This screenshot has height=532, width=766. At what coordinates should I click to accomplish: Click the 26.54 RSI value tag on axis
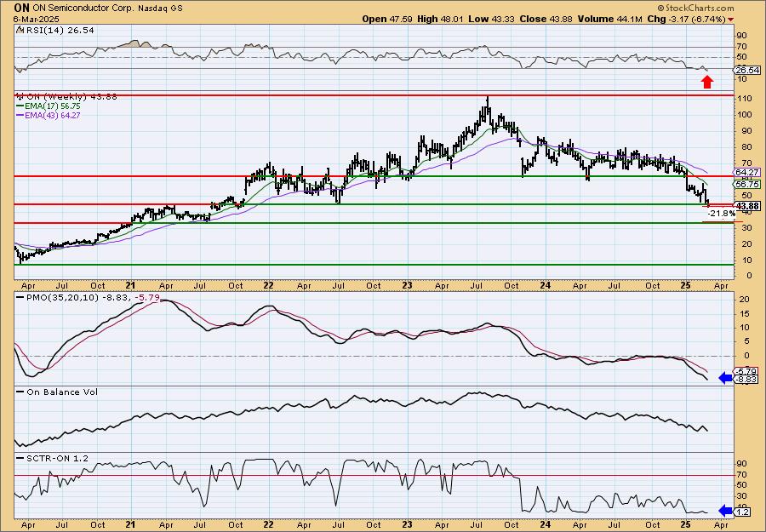pyautogui.click(x=748, y=71)
